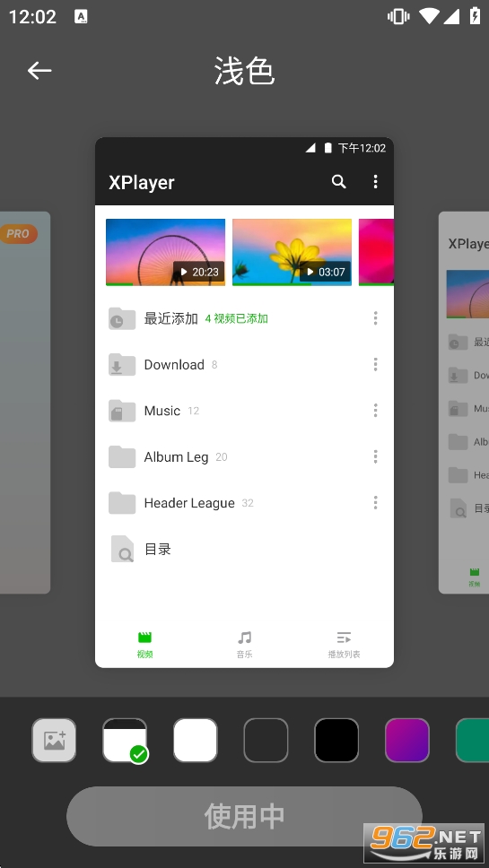Click the 目录 search-file icon
Viewport: 489px width, 868px height.
click(x=122, y=549)
